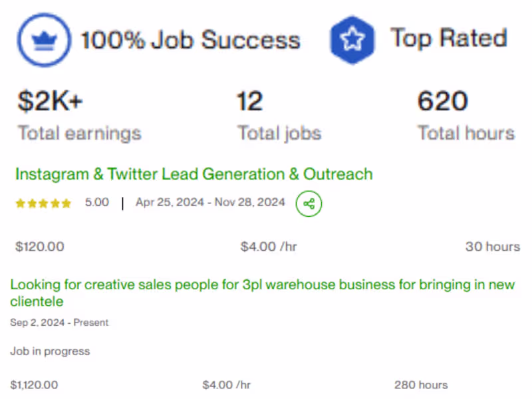This screenshot has width=532, height=399.
Task: Click the Total earnings caption
Action: coord(80,133)
